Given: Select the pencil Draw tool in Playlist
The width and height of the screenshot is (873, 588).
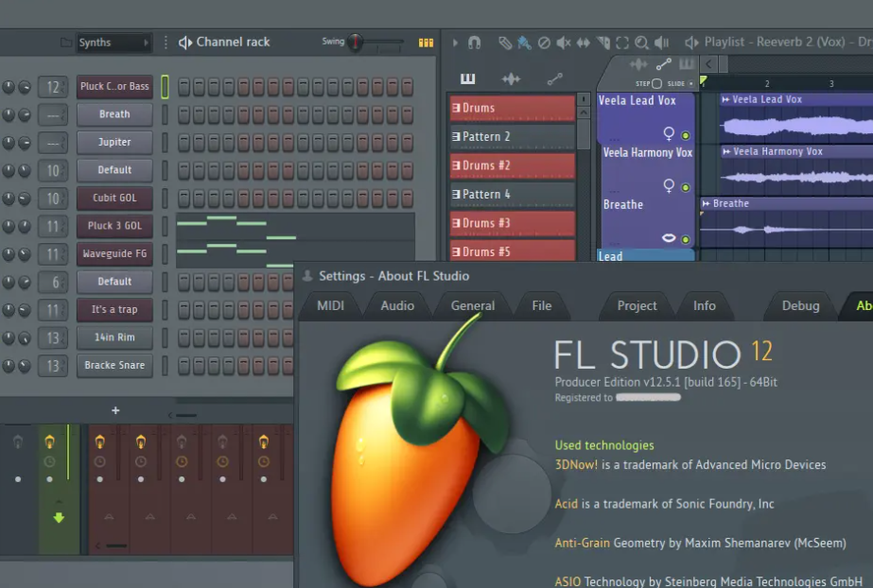Looking at the screenshot, I should [505, 43].
